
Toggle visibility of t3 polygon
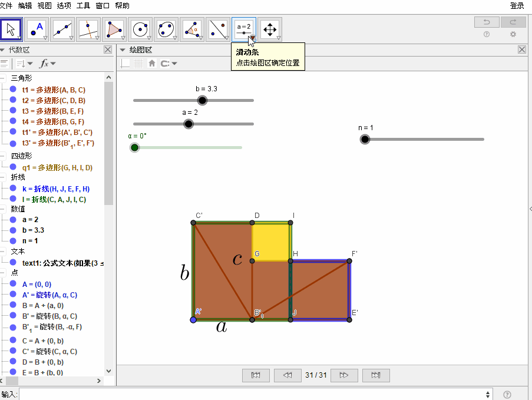13,111
